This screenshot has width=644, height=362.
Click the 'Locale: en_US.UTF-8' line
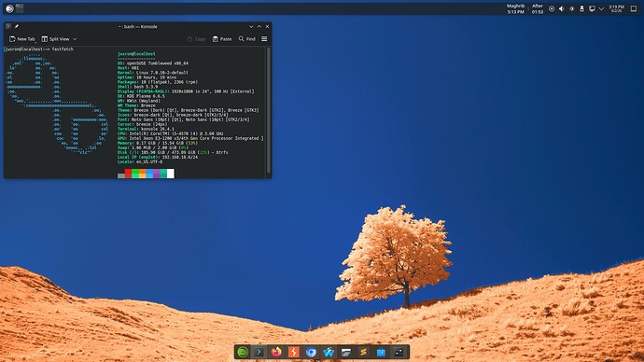point(140,161)
